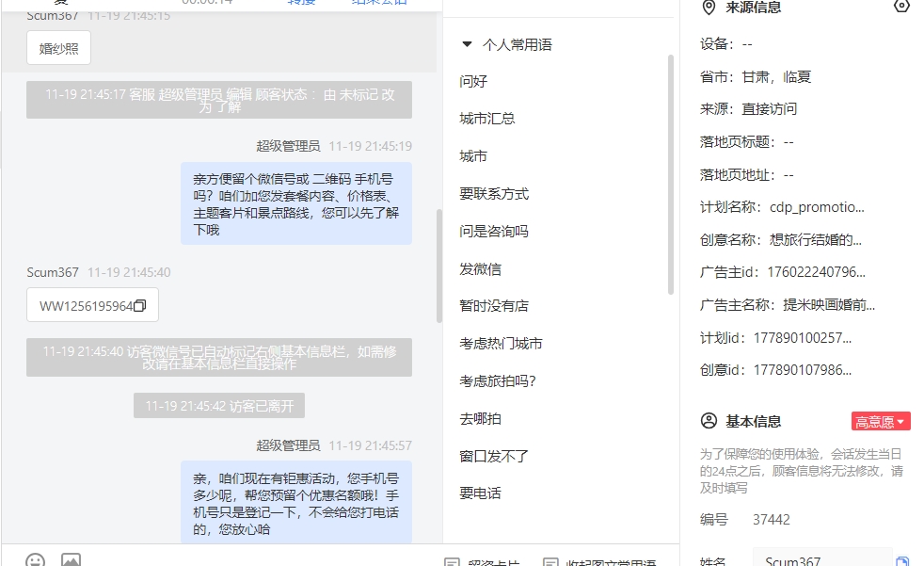Select the 问好 quick phrase
924x566 pixels.
click(x=474, y=81)
